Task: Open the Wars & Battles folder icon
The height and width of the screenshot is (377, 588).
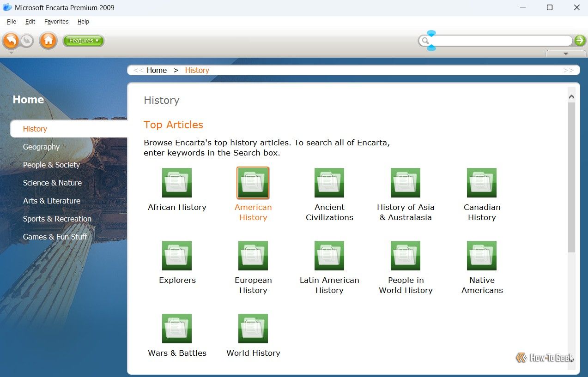Action: click(177, 328)
